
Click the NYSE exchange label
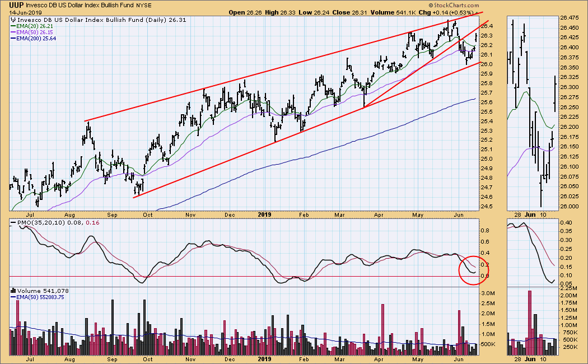[144, 6]
